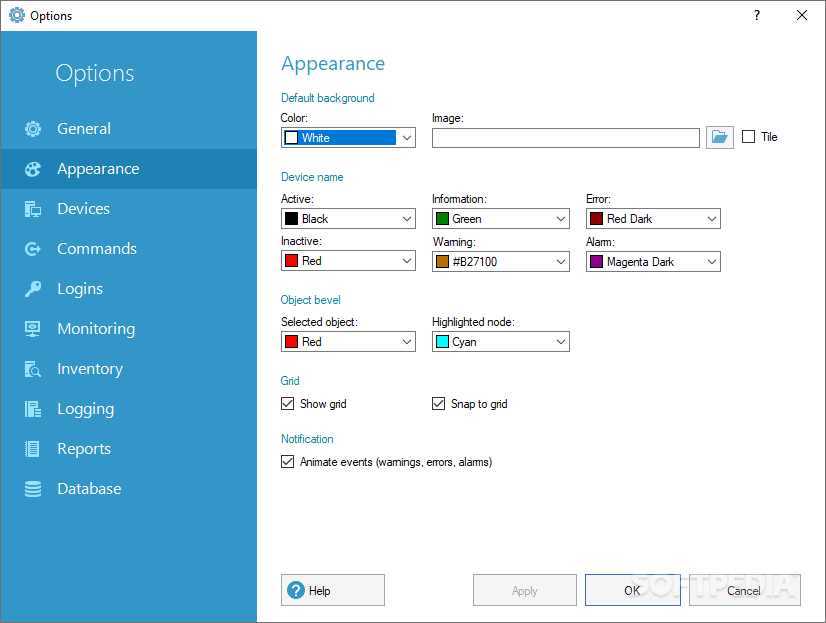Click the Device name section heading

click(312, 177)
